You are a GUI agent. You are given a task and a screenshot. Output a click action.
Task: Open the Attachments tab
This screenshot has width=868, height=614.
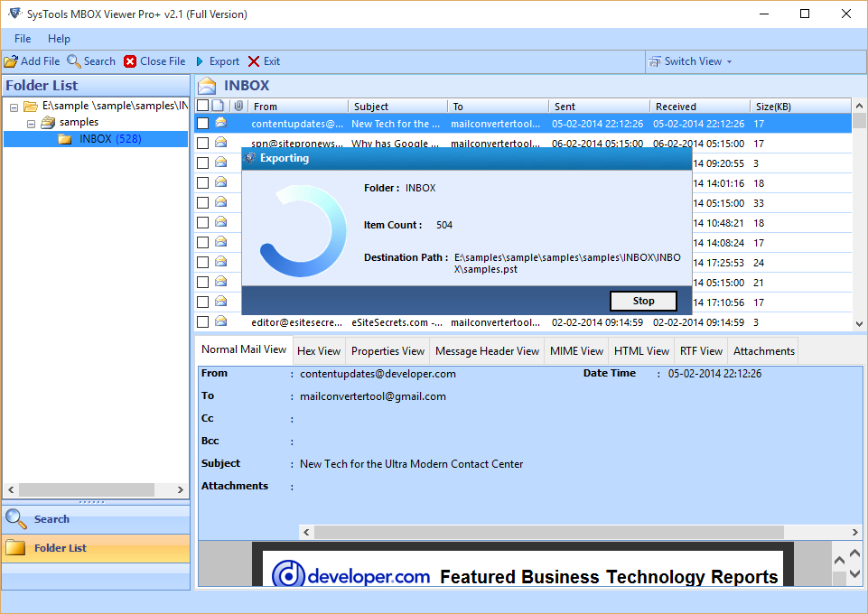click(764, 351)
